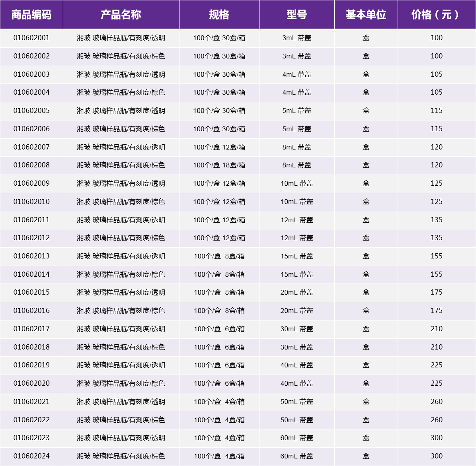Click 4mL 带盖 in row 010602004
The image size is (476, 466).
[x=297, y=92]
